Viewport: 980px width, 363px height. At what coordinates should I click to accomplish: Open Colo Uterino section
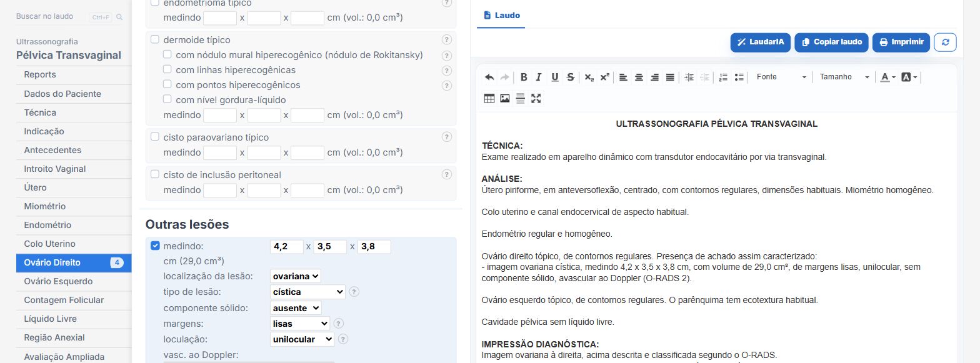tap(74, 244)
